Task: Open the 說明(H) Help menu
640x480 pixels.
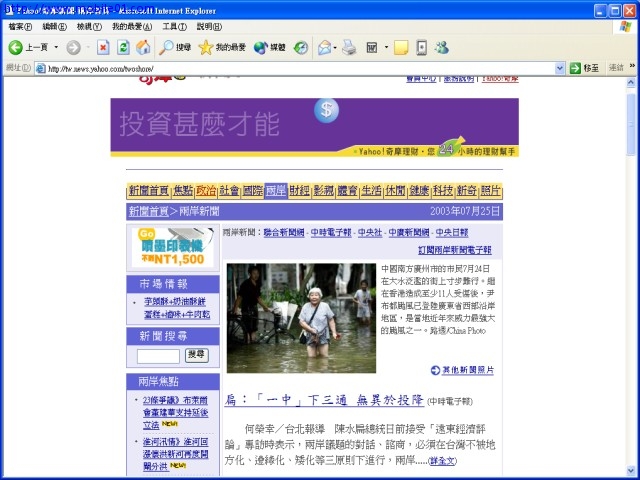Action: [x=209, y=27]
